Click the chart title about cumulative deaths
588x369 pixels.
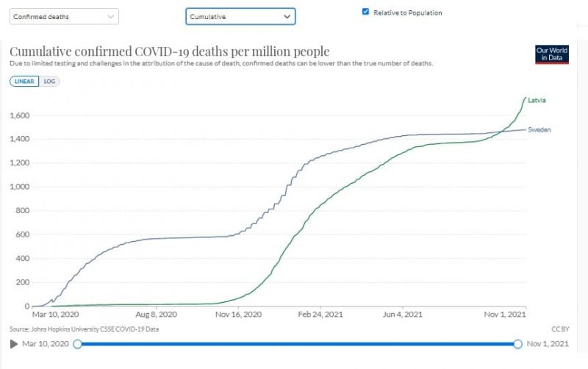tap(169, 51)
